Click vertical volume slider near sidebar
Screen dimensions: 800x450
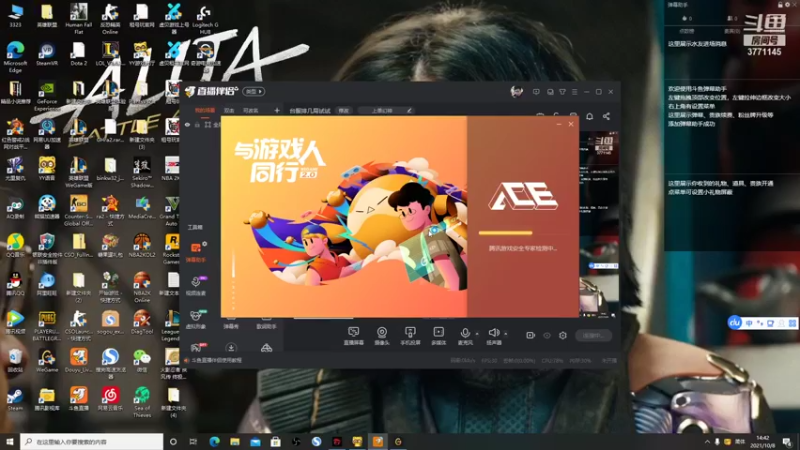pyautogui.click(x=234, y=279)
